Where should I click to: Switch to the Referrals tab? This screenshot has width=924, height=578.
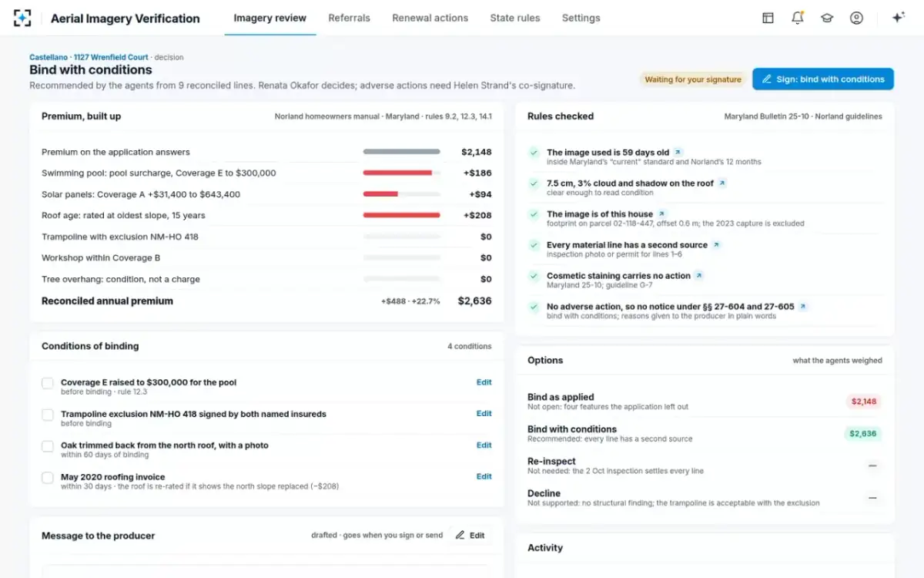pos(349,18)
